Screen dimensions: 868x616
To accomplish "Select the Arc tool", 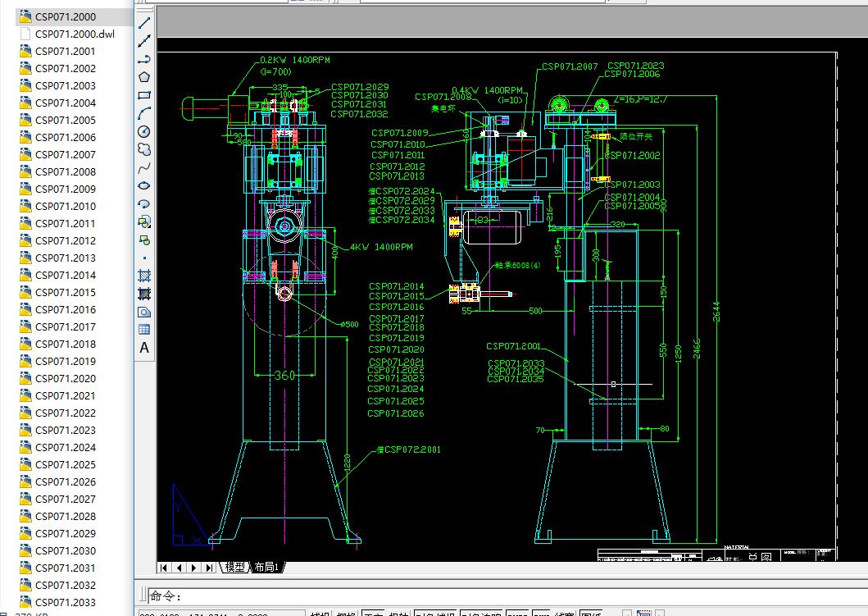I will [144, 113].
